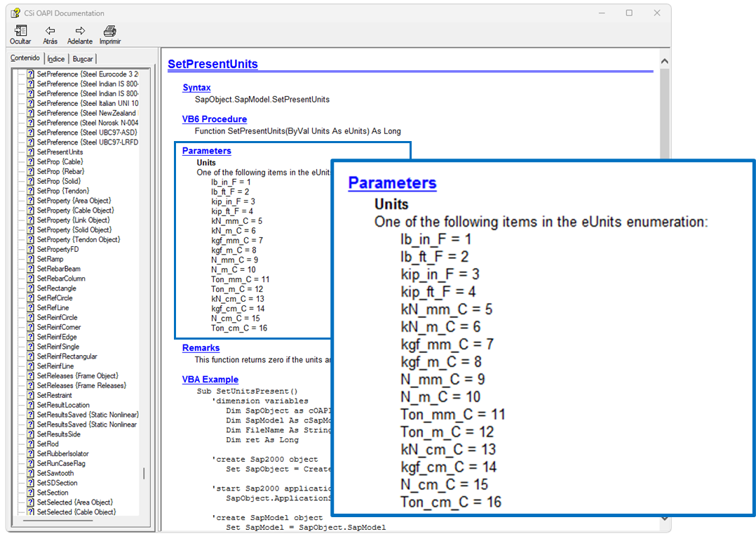Open the VB6 Procedure heading link
The width and height of the screenshot is (756, 534).
(214, 119)
